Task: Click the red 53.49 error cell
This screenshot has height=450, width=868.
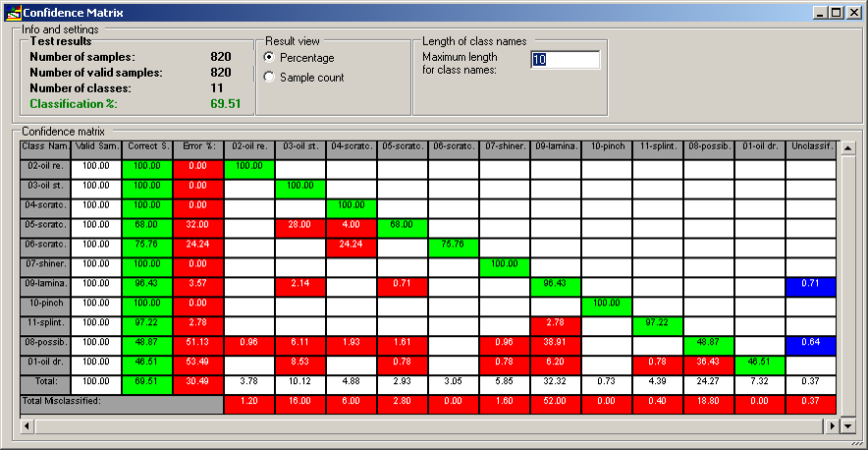Action: pyautogui.click(x=198, y=366)
